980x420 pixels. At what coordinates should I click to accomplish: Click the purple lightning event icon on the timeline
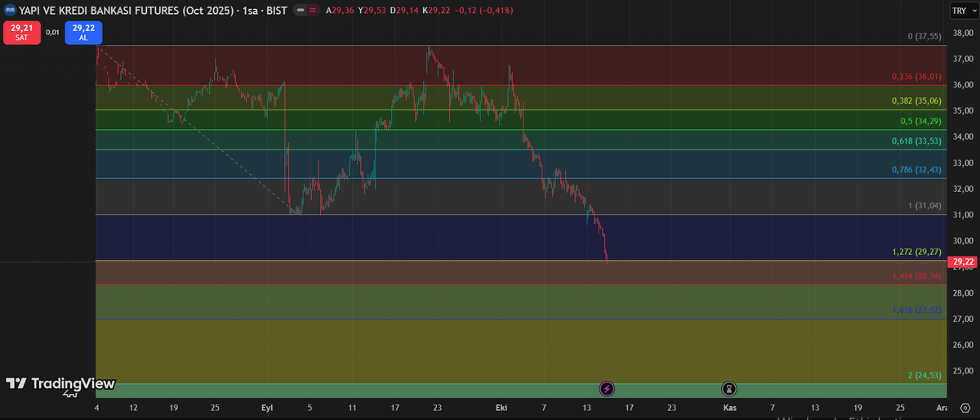point(607,390)
